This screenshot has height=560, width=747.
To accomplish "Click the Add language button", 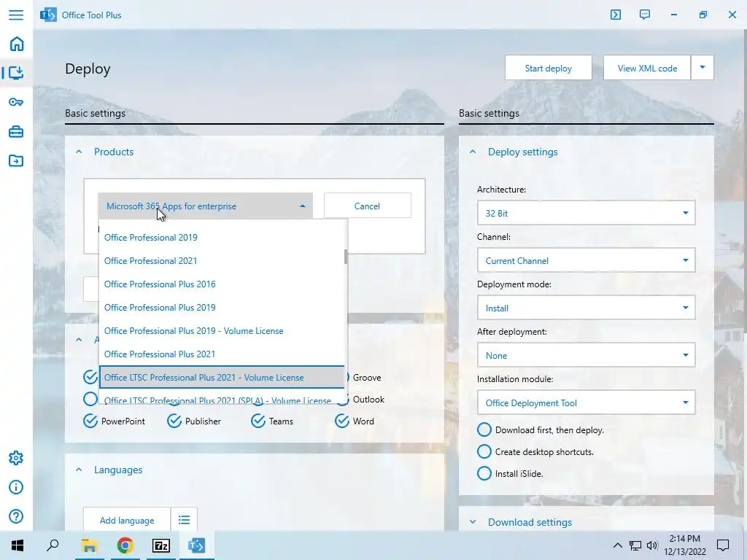I will [x=127, y=519].
